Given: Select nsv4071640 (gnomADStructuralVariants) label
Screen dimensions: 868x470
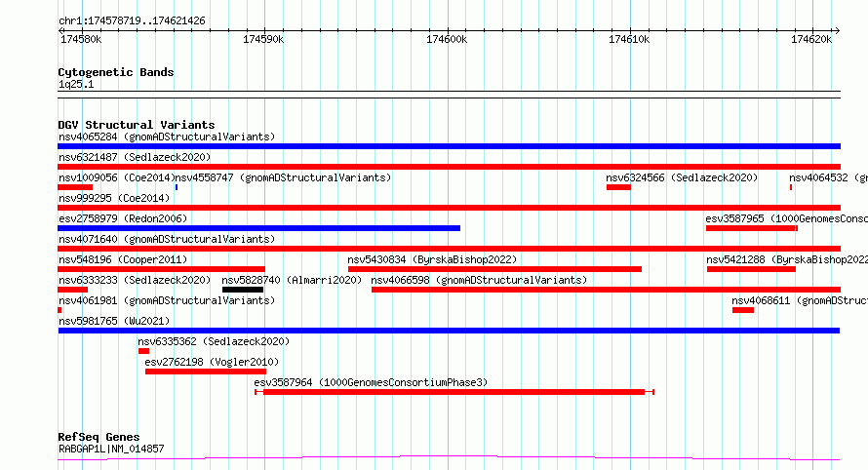Looking at the screenshot, I should (167, 239).
